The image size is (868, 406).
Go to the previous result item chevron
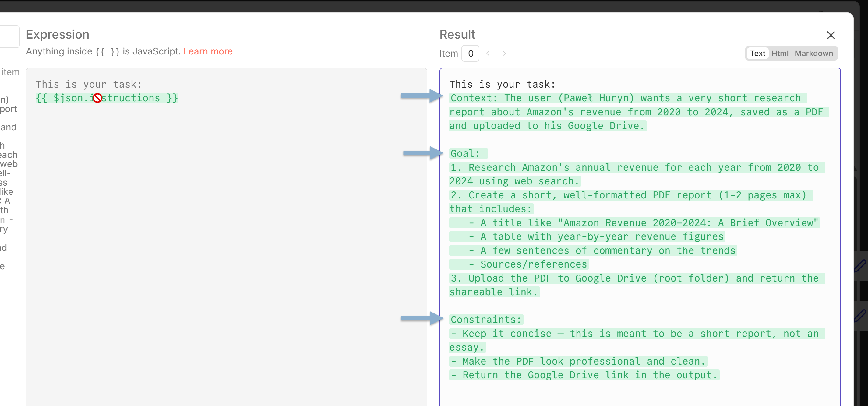(x=488, y=54)
